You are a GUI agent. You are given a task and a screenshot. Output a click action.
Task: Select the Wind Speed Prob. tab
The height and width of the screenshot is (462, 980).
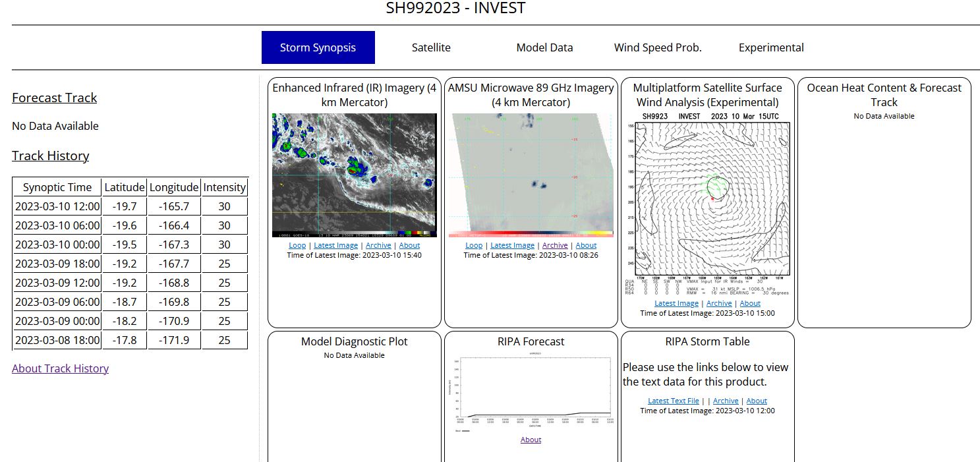point(658,47)
